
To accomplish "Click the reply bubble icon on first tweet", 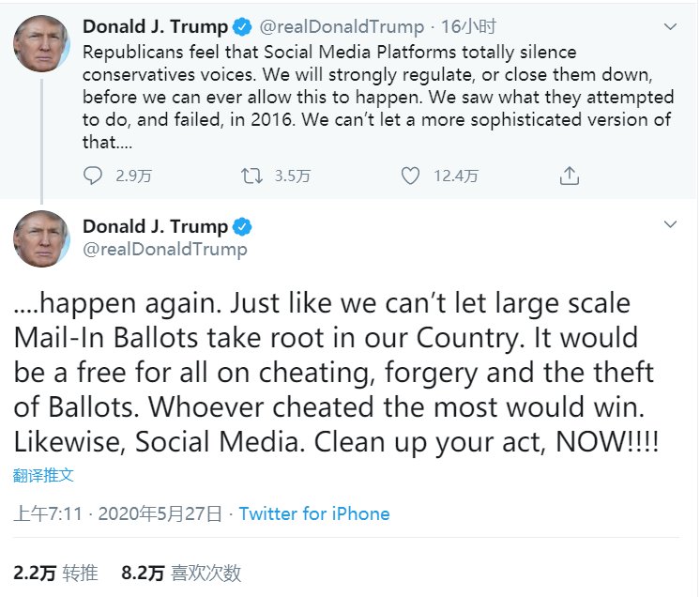I will tap(92, 176).
